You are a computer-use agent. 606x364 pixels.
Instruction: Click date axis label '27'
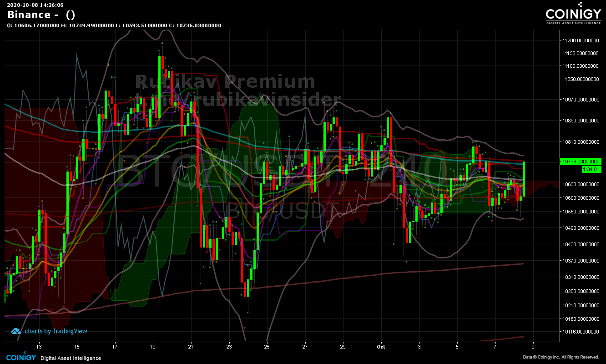pos(305,346)
